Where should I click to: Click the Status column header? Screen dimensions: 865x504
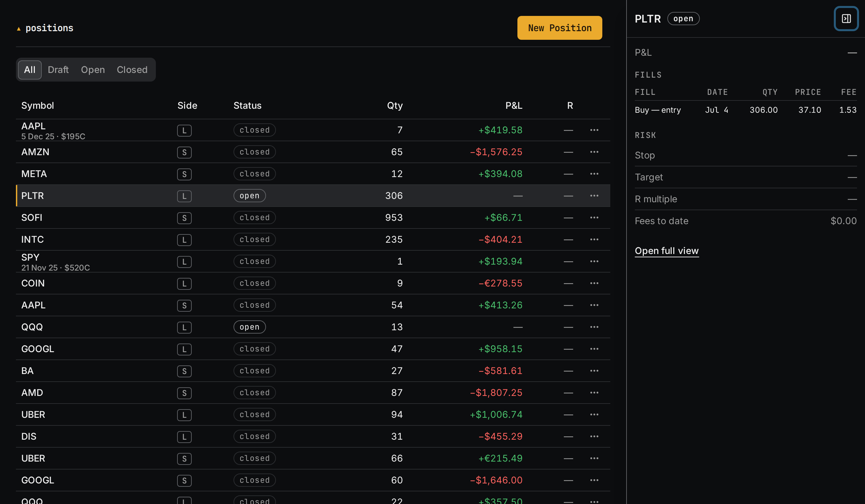[x=247, y=106]
